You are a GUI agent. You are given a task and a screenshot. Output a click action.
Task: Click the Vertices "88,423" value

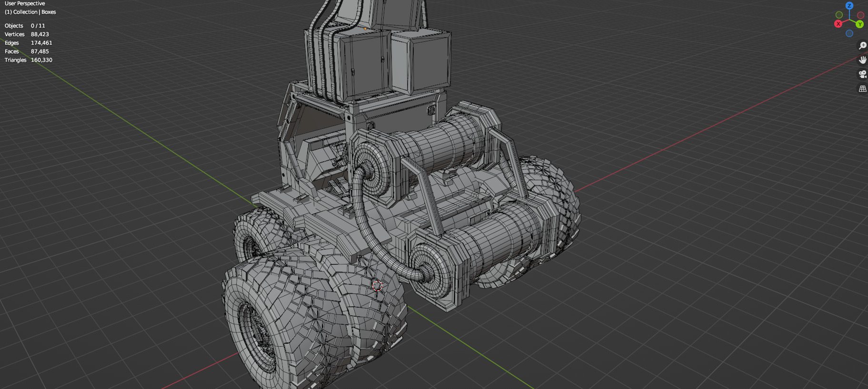[40, 34]
